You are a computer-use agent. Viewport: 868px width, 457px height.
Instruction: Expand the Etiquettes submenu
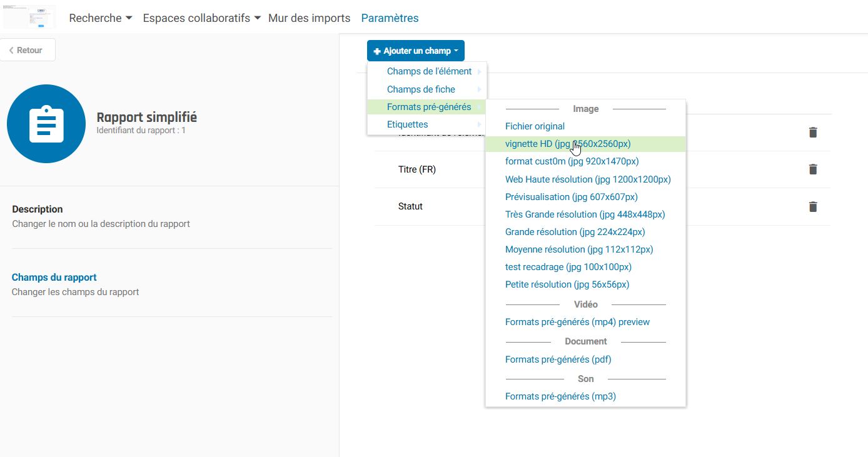[407, 124]
